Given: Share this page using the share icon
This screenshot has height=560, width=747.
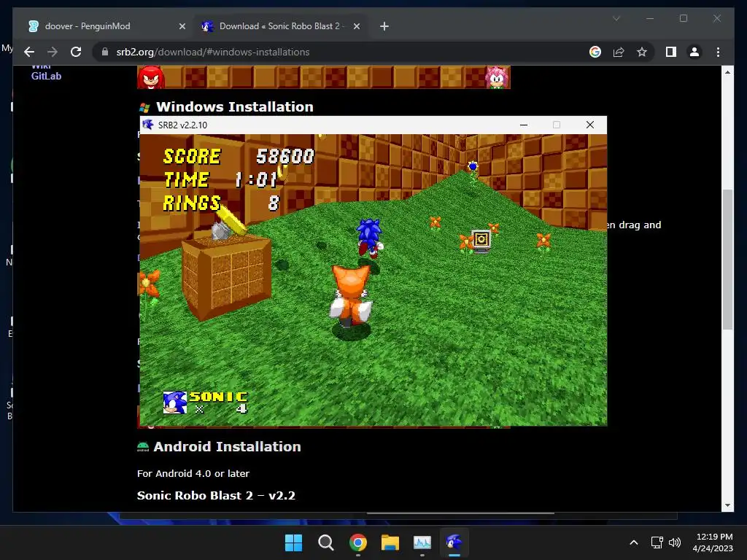Looking at the screenshot, I should tap(619, 52).
